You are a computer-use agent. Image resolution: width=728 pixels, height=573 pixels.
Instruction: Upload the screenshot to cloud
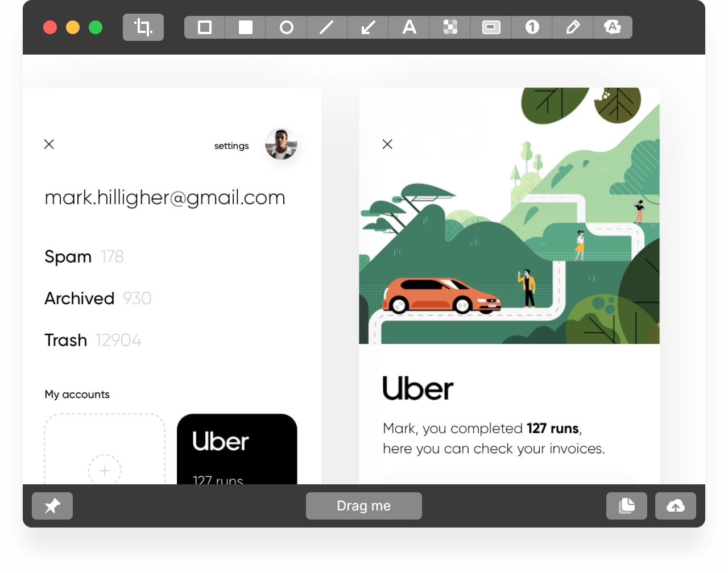coord(676,506)
